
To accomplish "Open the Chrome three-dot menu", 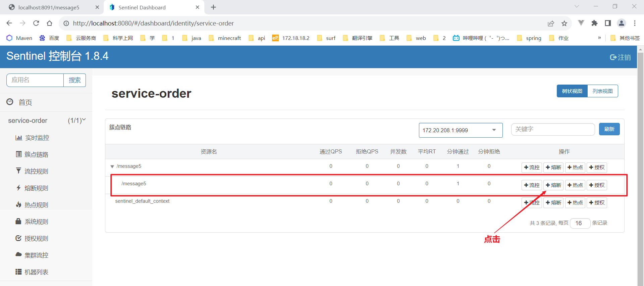I will 635,23.
